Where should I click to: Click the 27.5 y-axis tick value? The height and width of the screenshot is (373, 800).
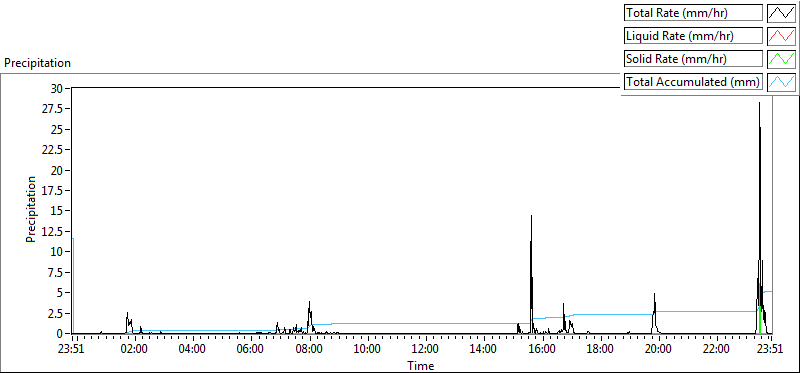tap(53, 109)
